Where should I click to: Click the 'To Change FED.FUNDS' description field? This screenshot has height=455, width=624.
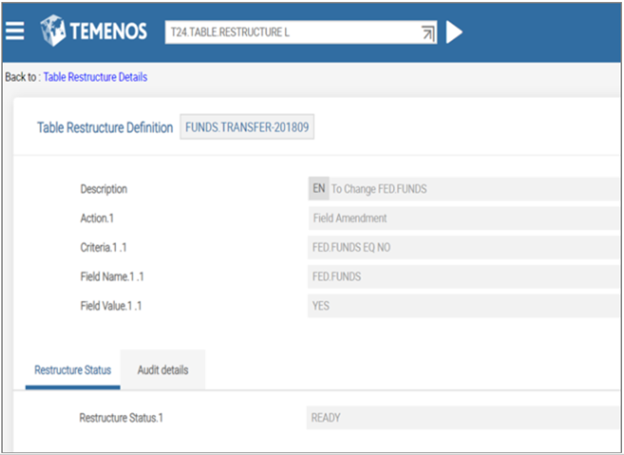[x=470, y=189]
